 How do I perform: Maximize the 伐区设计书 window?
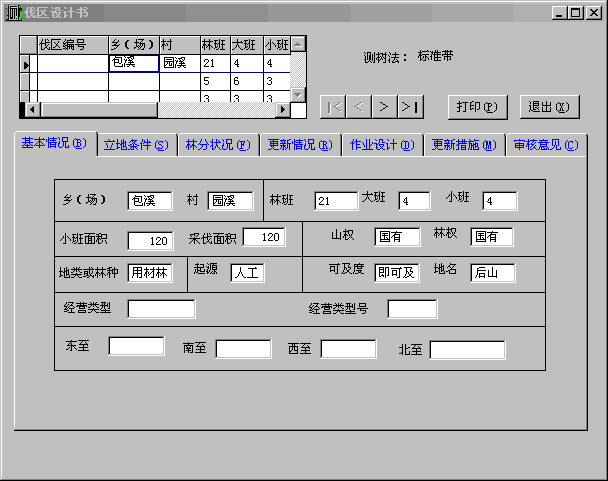[x=576, y=13]
